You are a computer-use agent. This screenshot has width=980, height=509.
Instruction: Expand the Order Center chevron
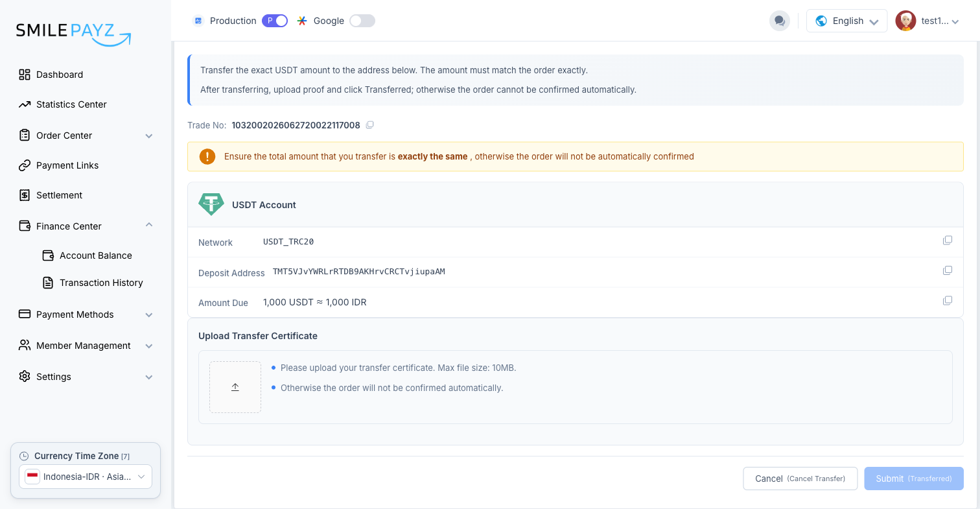point(149,136)
